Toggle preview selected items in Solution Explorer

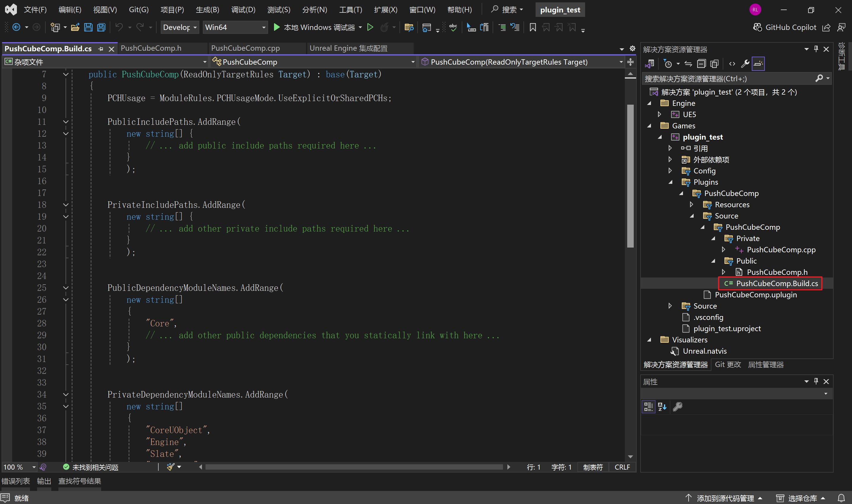click(758, 63)
